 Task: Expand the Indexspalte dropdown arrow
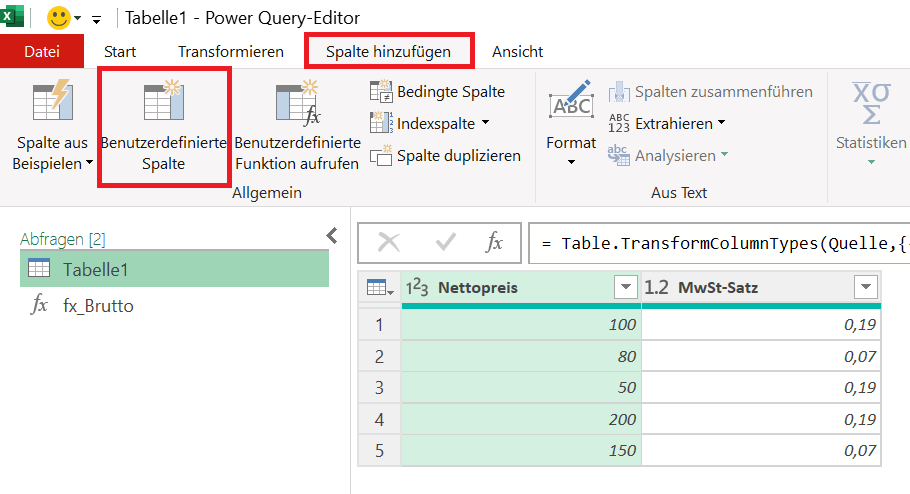coord(485,123)
